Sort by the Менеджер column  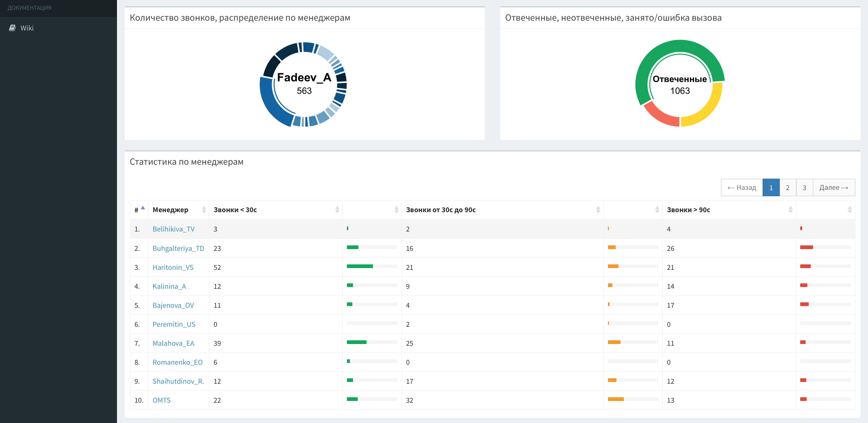point(178,210)
